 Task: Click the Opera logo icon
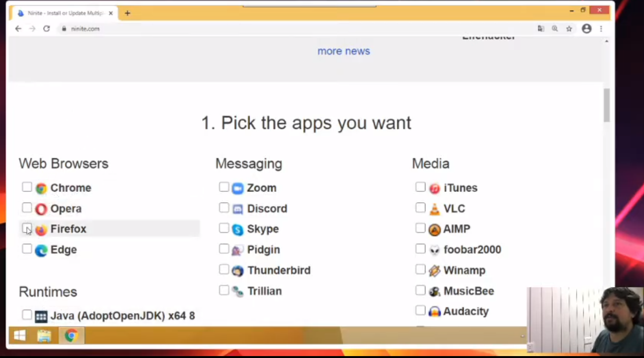coord(41,209)
